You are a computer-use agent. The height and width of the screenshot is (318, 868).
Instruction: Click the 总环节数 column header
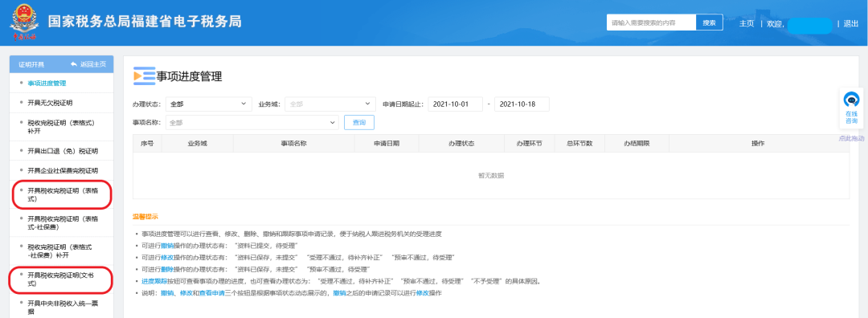[x=579, y=143]
